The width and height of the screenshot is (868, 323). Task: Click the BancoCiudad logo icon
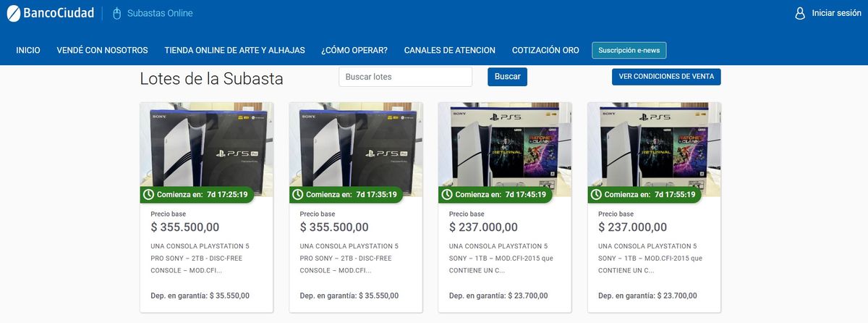(14, 13)
